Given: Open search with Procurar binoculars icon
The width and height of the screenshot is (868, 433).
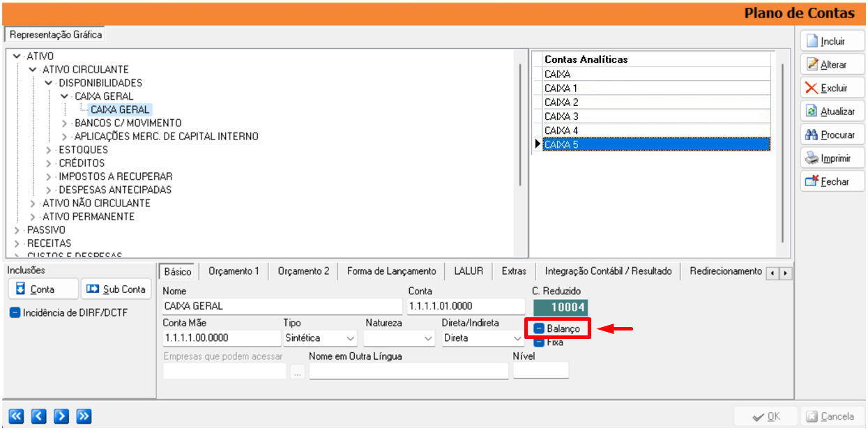Looking at the screenshot, I should coord(812,135).
